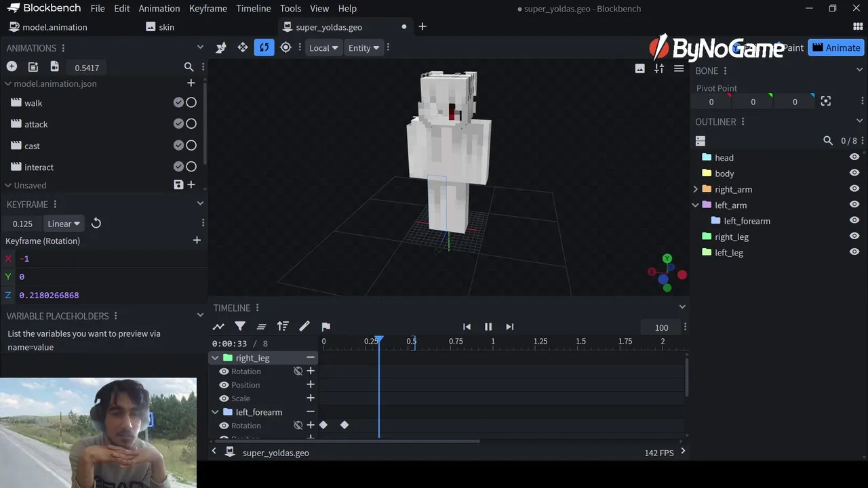
Task: Edit the keyframe time 0.125 field
Action: point(22,224)
